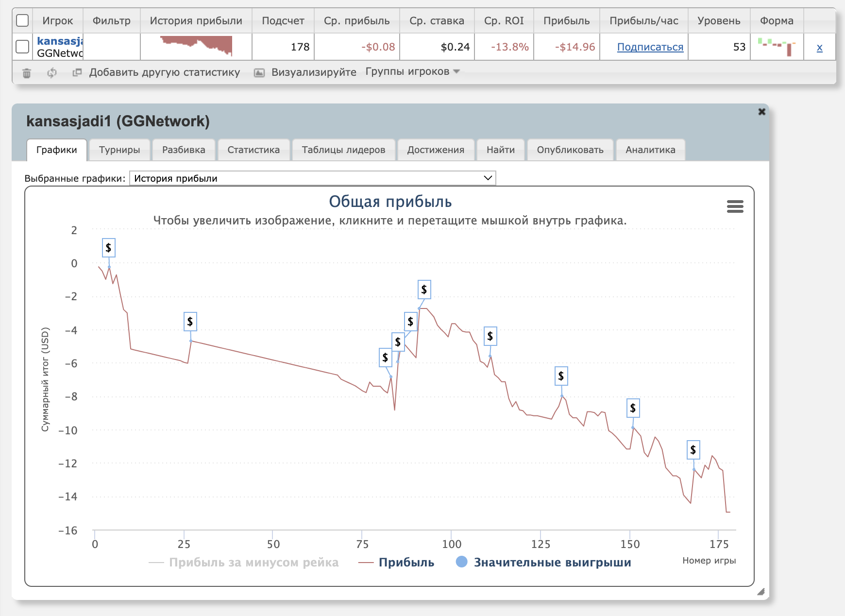Expand the Группы игроков menu

point(412,72)
